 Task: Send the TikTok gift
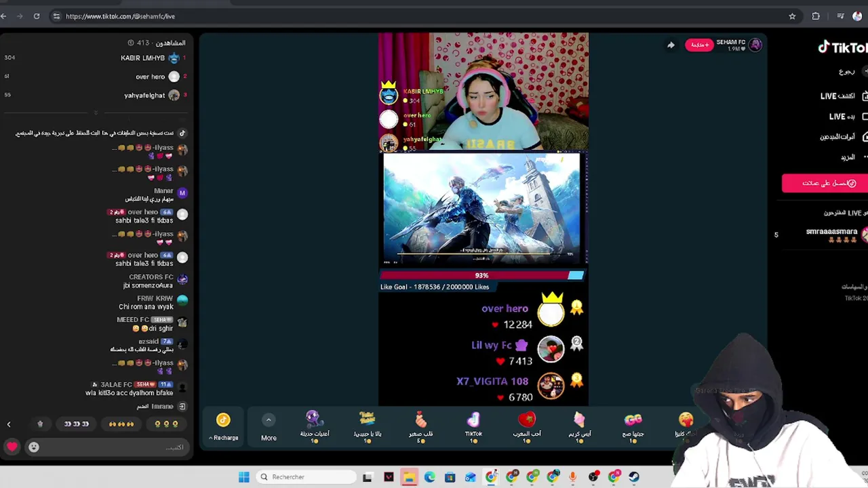[x=473, y=426]
